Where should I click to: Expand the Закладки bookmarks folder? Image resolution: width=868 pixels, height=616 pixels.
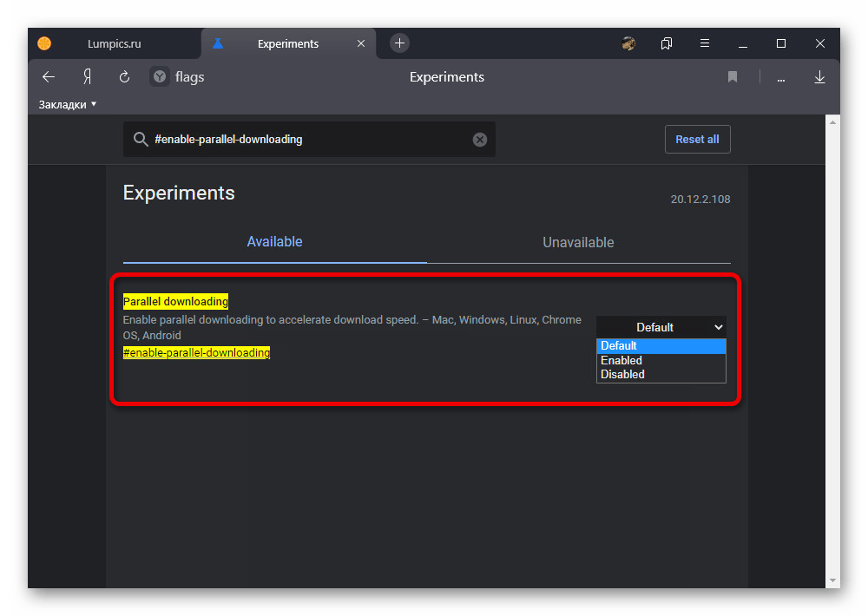point(68,104)
